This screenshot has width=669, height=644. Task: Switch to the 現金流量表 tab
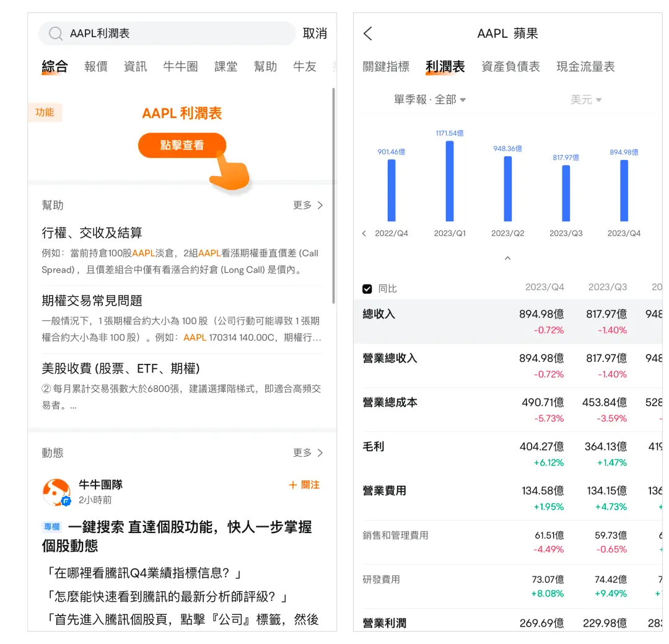[x=585, y=67]
